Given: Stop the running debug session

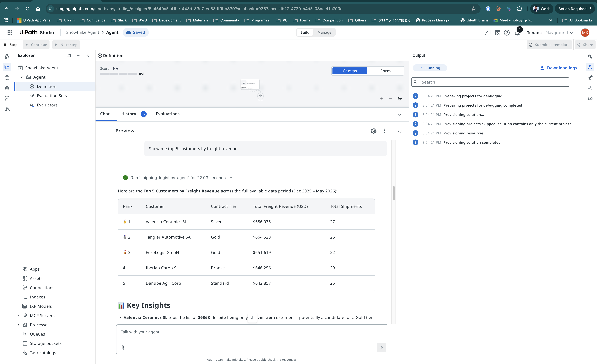Looking at the screenshot, I should tap(11, 45).
